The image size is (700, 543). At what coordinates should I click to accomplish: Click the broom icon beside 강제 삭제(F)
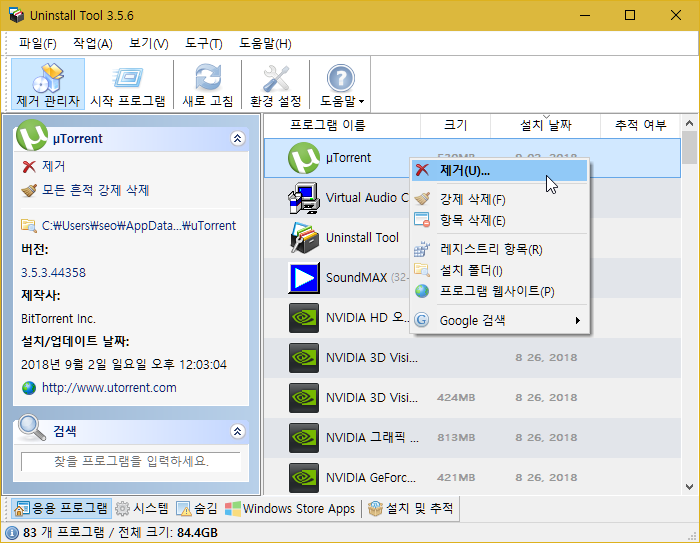pyautogui.click(x=422, y=199)
